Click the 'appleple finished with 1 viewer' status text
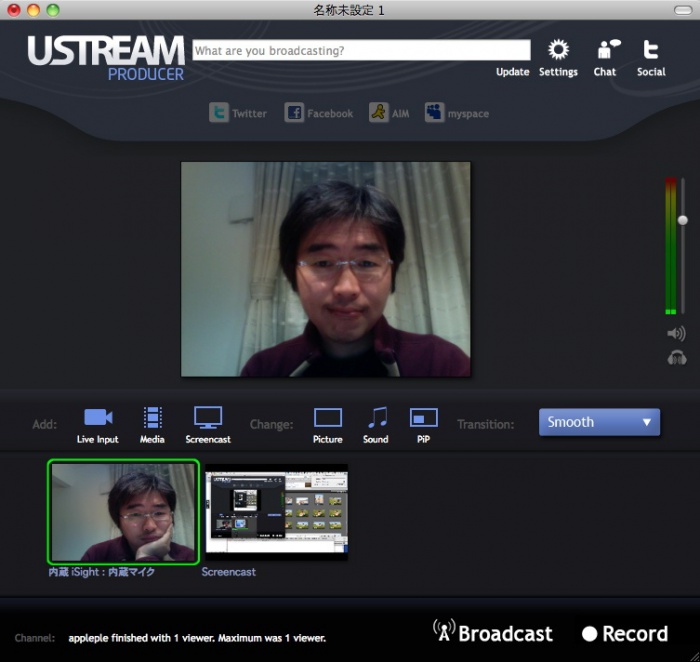Image resolution: width=700 pixels, height=662 pixels. [x=197, y=638]
